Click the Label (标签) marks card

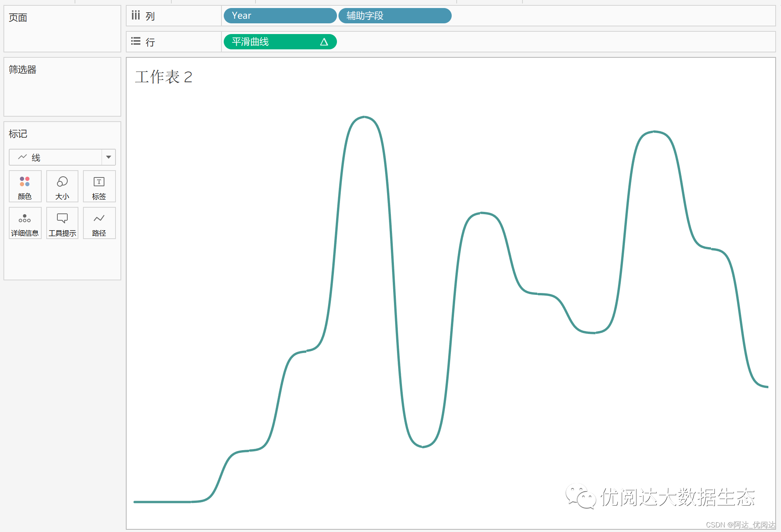[x=99, y=186]
